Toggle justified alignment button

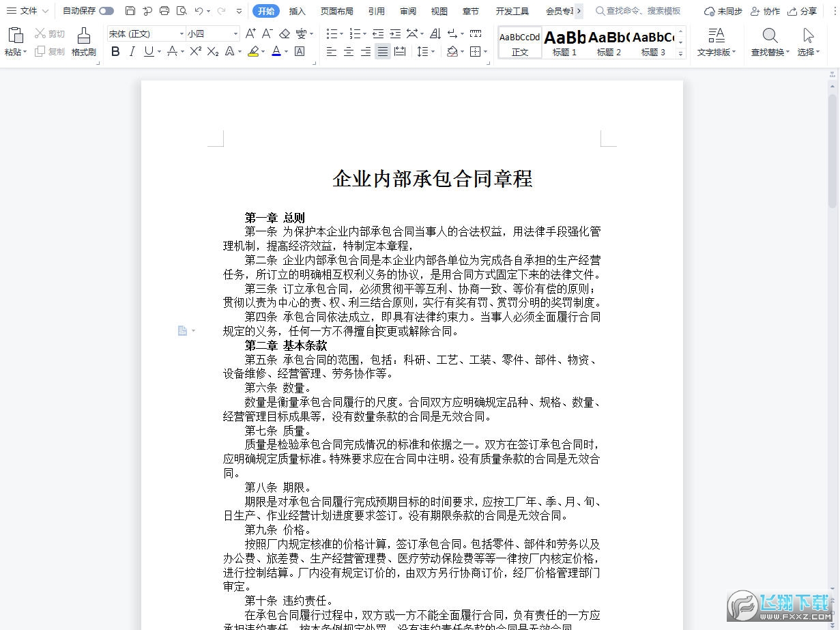coord(383,51)
